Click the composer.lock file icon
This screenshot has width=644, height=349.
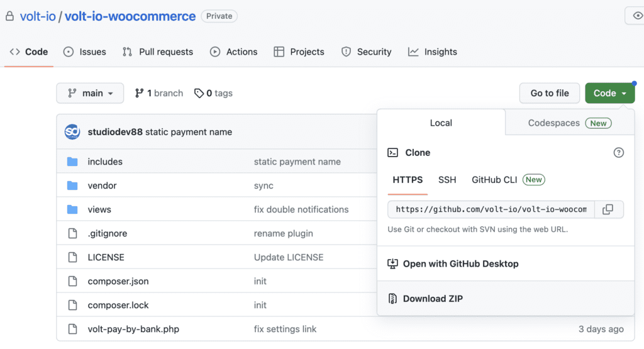click(73, 305)
